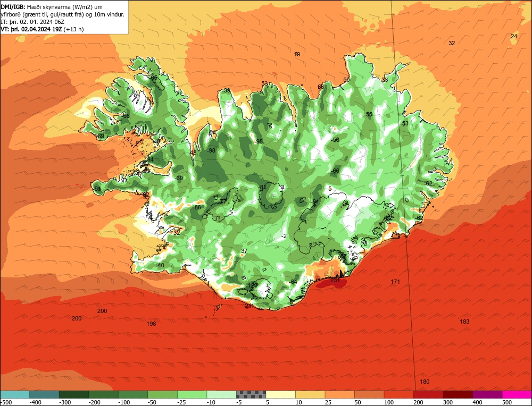Click the light teal -500 to -400 legend swatch
This screenshot has width=532, height=406.
[14, 394]
